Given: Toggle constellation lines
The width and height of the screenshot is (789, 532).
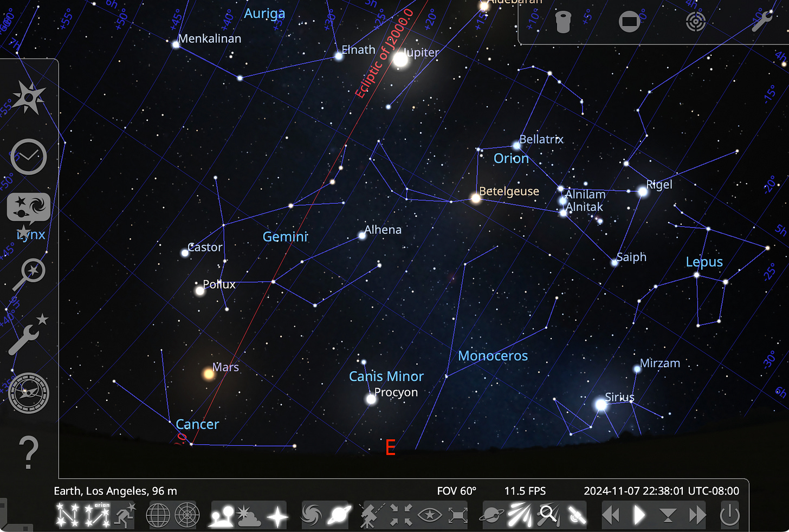Looking at the screenshot, I should 68,515.
